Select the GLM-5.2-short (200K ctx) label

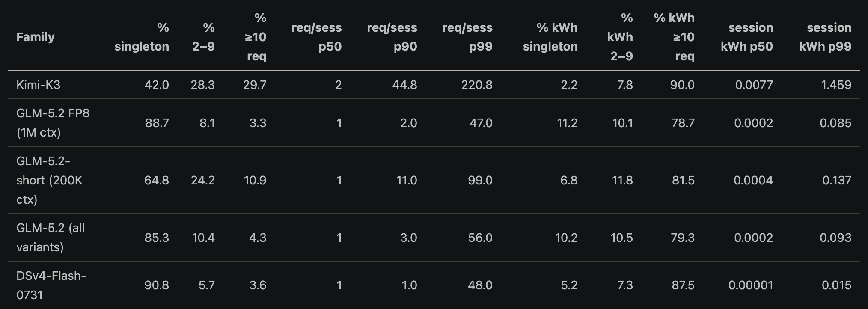click(49, 180)
